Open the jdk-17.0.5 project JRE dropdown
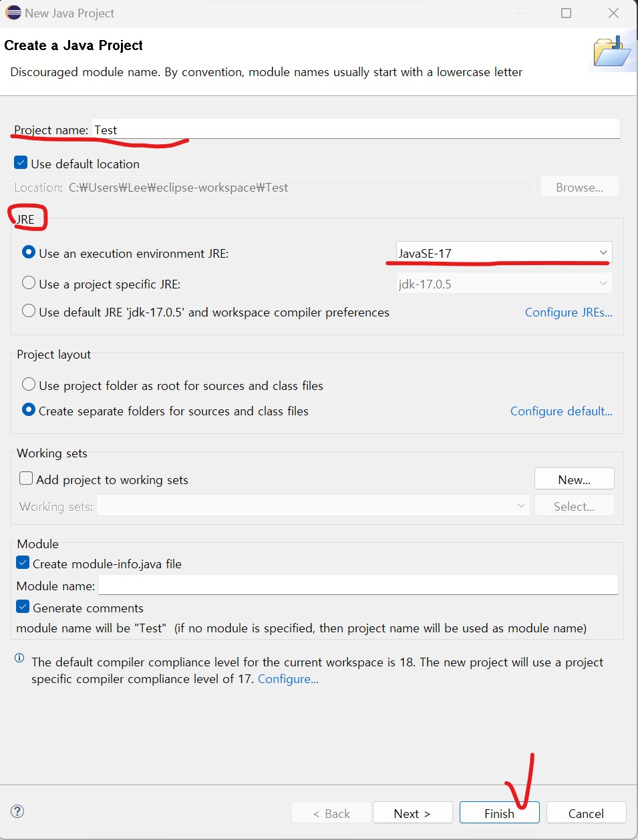The height and width of the screenshot is (840, 638). click(x=504, y=284)
